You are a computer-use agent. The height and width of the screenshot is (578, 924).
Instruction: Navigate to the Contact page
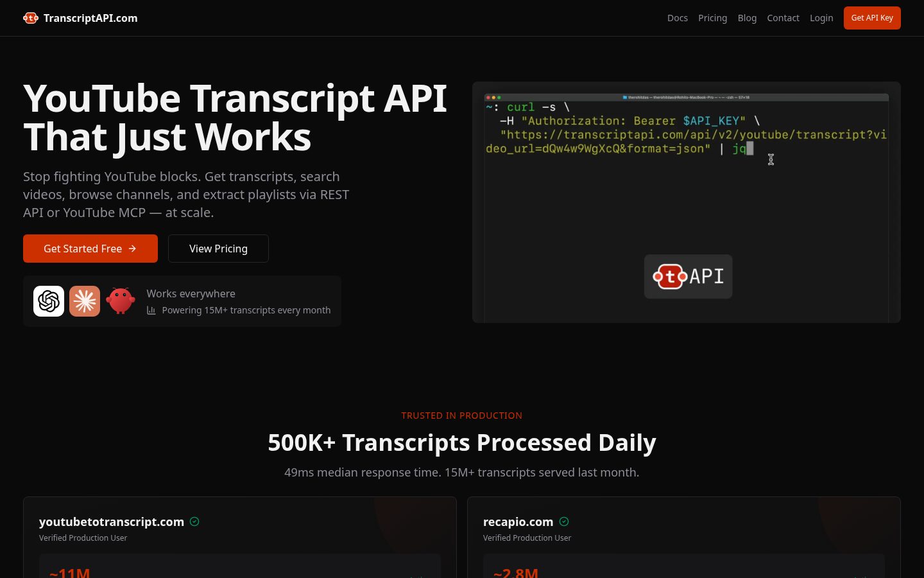click(783, 18)
